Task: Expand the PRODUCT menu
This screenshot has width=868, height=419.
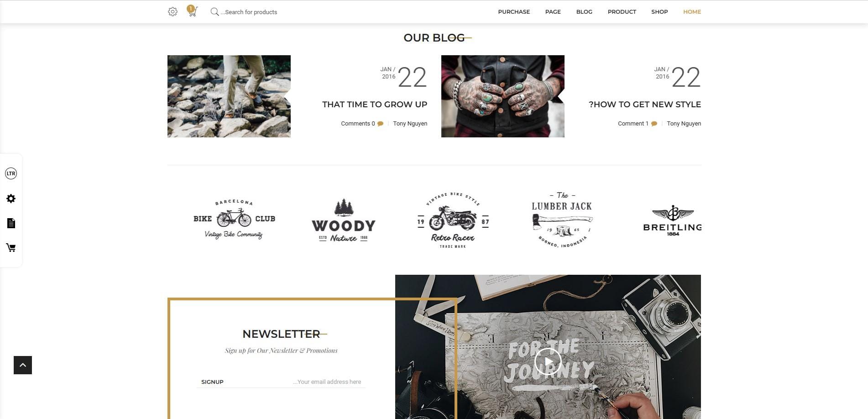Action: (622, 12)
